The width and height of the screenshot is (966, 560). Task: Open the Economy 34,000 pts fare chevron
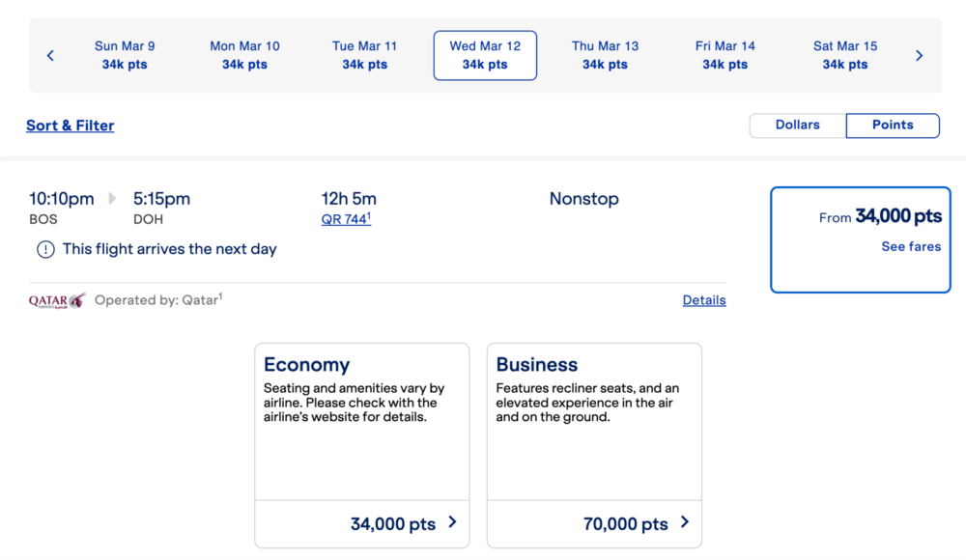click(452, 522)
